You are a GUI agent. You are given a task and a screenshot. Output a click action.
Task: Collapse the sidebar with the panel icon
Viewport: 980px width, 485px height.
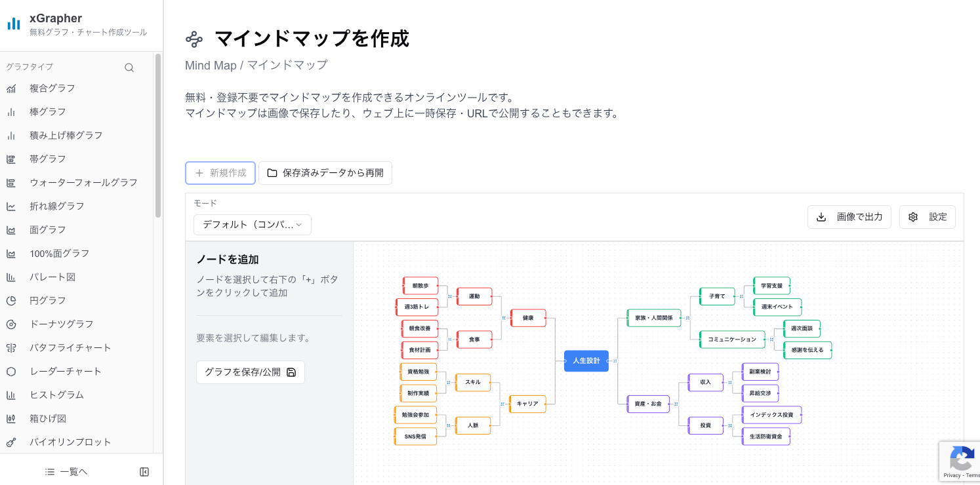(x=144, y=471)
